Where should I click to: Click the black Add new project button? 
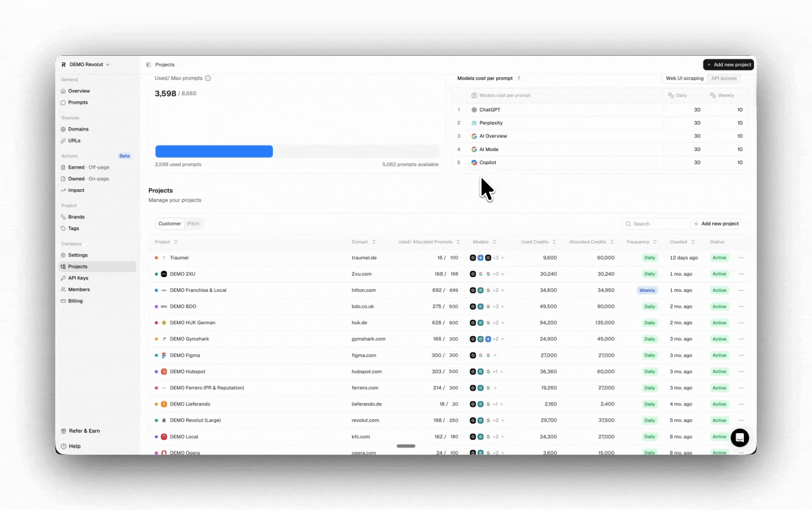click(x=728, y=65)
